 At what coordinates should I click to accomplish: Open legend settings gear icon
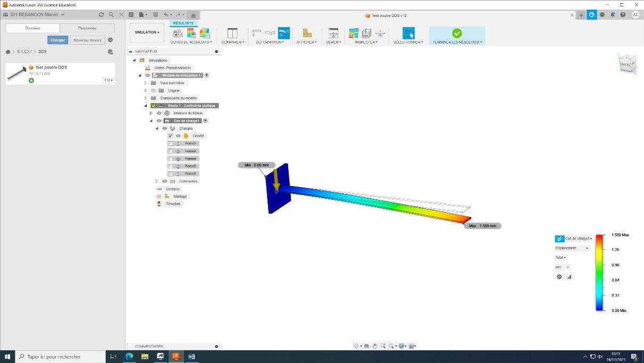[x=559, y=277]
